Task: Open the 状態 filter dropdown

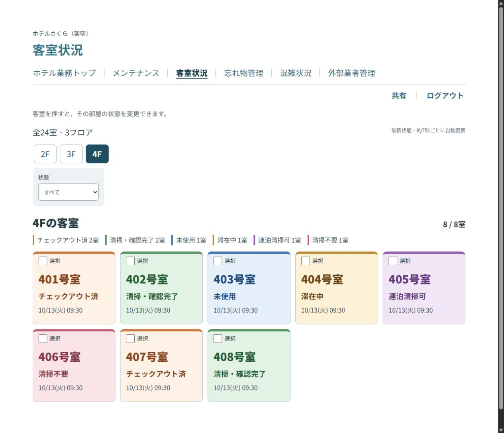Action: coord(69,192)
